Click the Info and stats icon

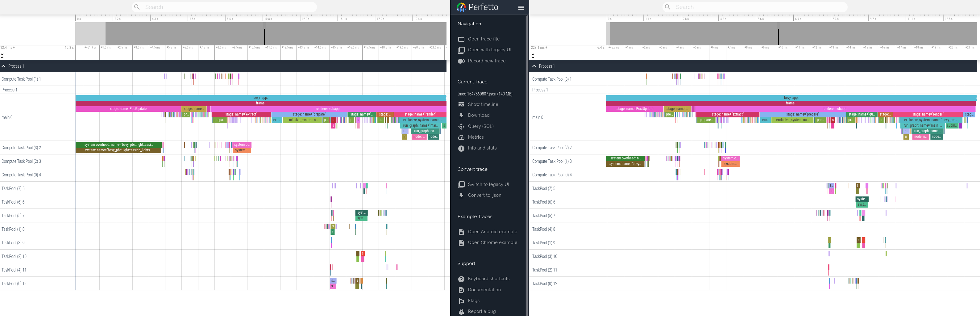(x=461, y=148)
